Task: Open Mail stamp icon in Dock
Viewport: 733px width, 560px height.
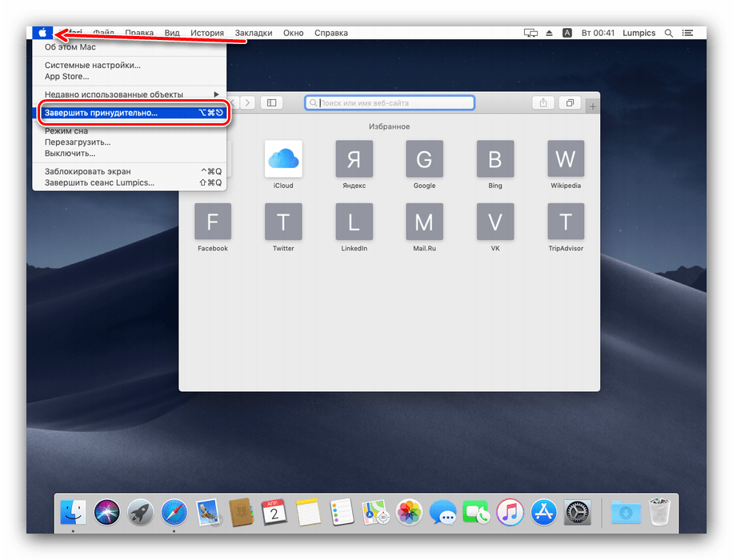Action: [x=207, y=512]
